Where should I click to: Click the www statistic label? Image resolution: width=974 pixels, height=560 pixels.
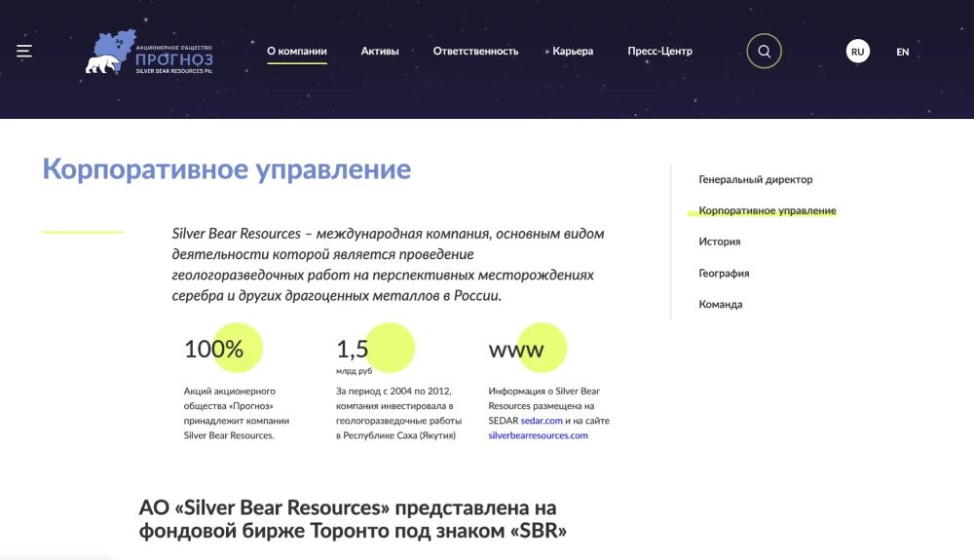coord(516,350)
